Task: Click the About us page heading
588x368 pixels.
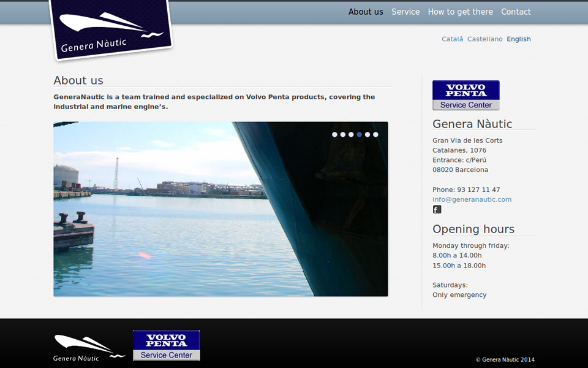Action: (x=78, y=80)
